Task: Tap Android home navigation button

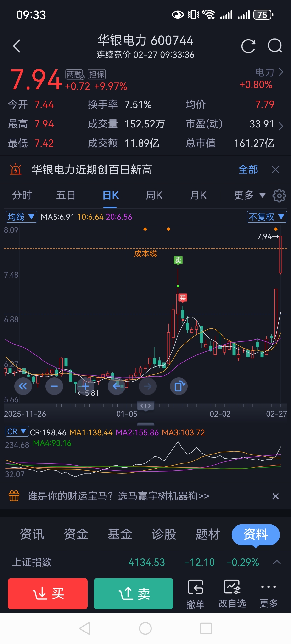Action: (145, 628)
